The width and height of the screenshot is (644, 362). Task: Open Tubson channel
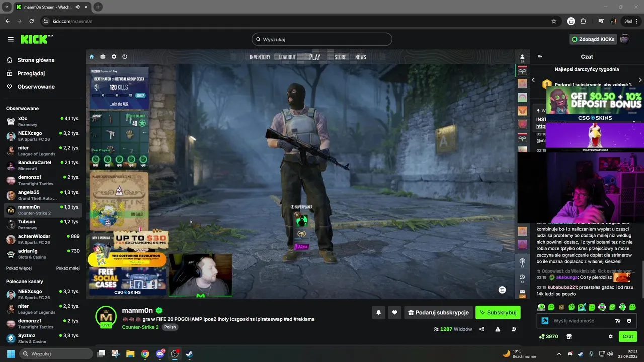[x=42, y=224]
